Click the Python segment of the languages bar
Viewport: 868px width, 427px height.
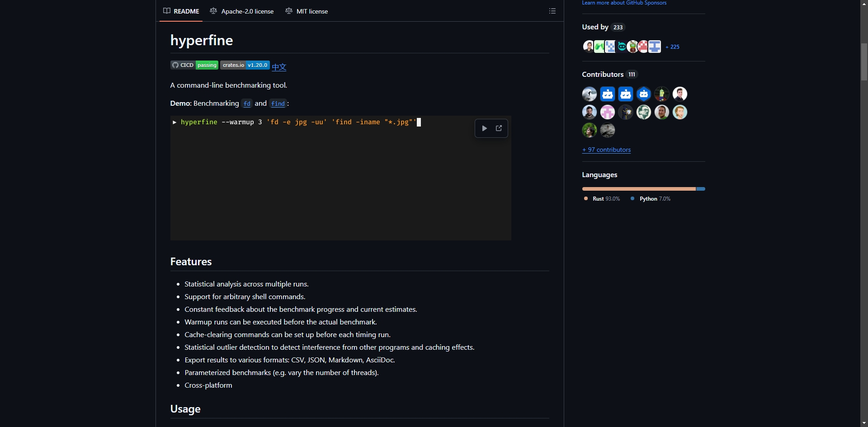click(701, 189)
